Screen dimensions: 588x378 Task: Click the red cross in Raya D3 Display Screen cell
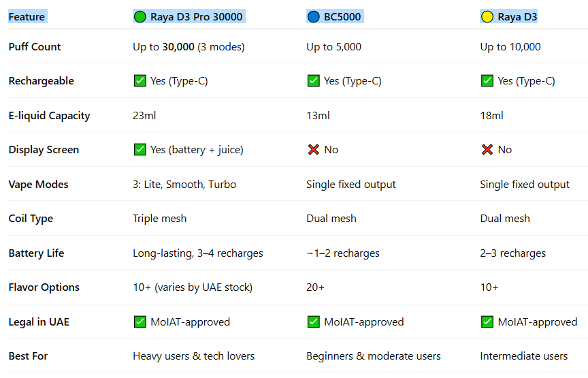(x=487, y=149)
